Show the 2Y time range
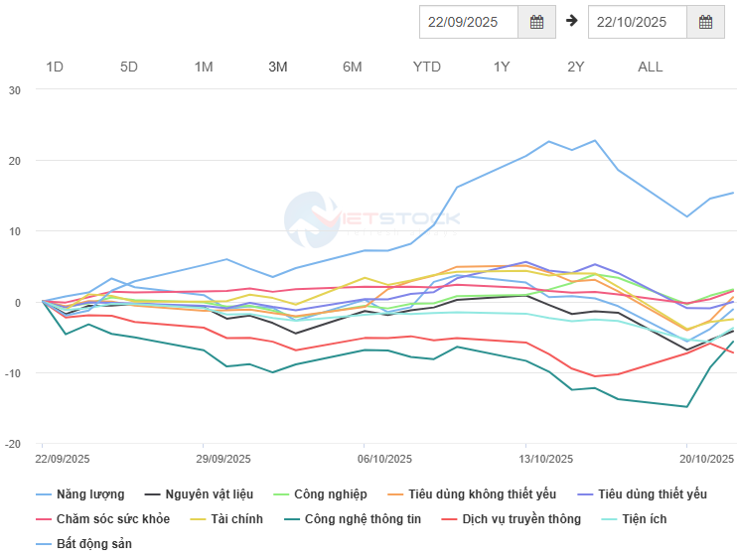Image resolution: width=737 pixels, height=560 pixels. pyautogui.click(x=576, y=67)
